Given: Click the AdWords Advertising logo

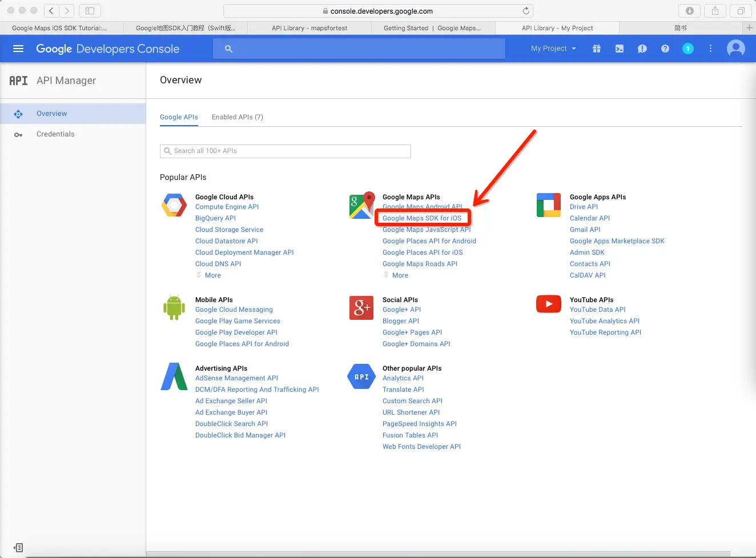Looking at the screenshot, I should (174, 376).
